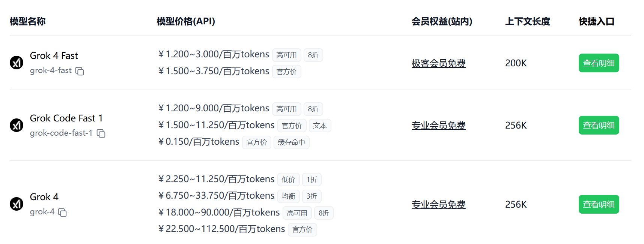This screenshot has height=244, width=644.
Task: Click price ¥1.500~11.250/百万tokens
Action: (x=216, y=125)
